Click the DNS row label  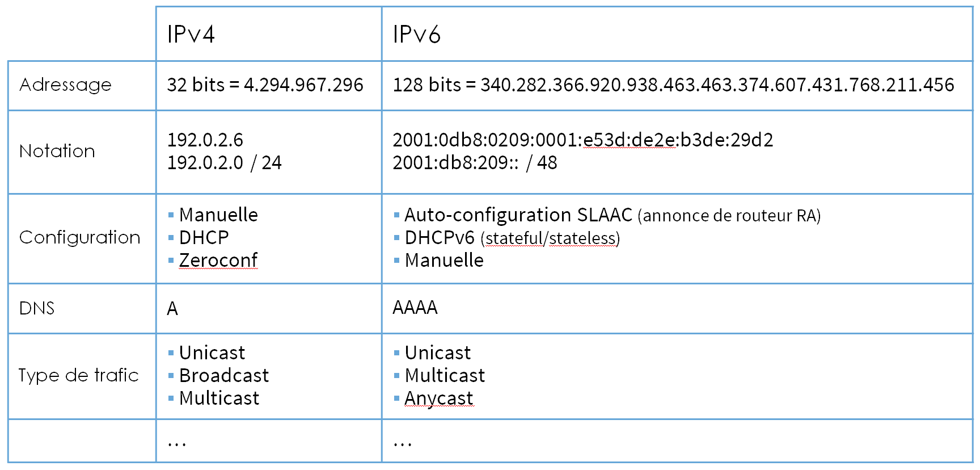pyautogui.click(x=37, y=308)
